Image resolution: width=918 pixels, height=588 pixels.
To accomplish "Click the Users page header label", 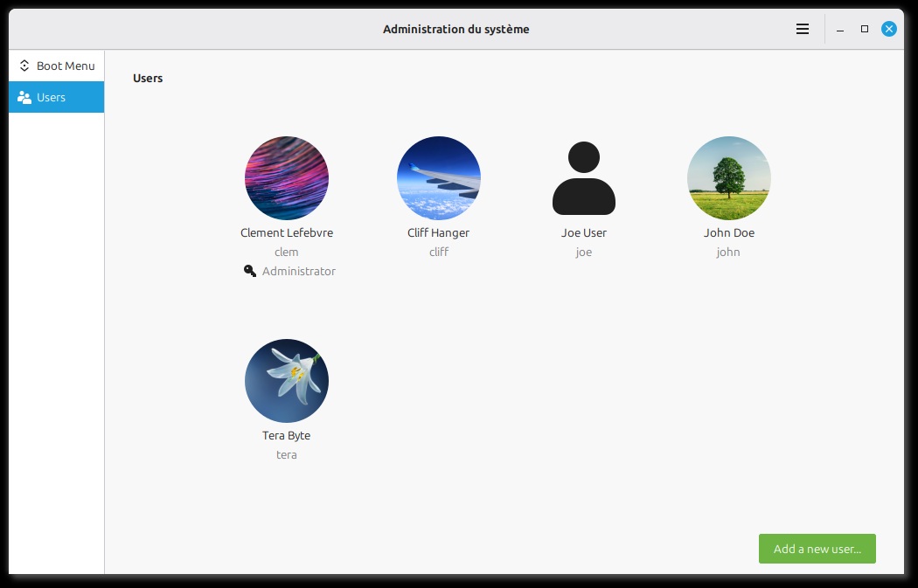I will pyautogui.click(x=147, y=78).
